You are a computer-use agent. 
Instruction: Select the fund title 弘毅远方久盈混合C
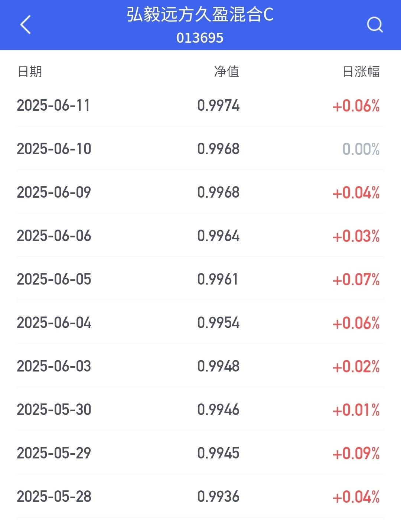(x=200, y=15)
